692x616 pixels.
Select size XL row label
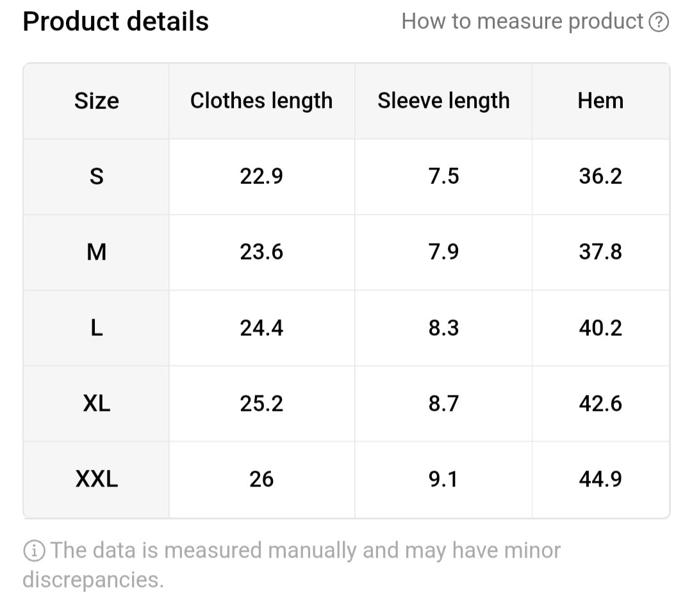click(96, 403)
